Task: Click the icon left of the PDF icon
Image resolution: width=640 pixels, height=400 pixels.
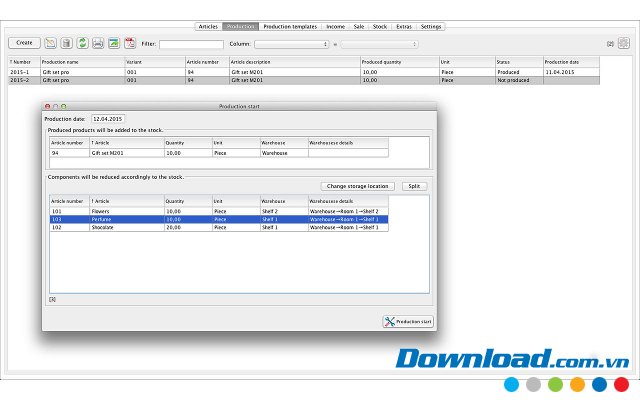Action: pos(114,43)
